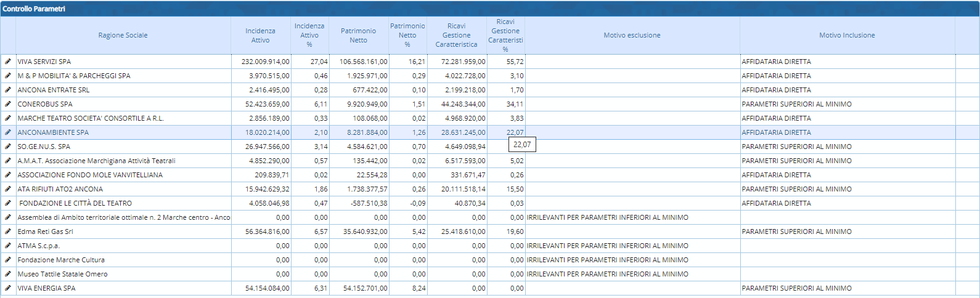This screenshot has height=298, width=980.
Task: Click pencil for Fondazione Marche Cultura
Action: (x=8, y=260)
